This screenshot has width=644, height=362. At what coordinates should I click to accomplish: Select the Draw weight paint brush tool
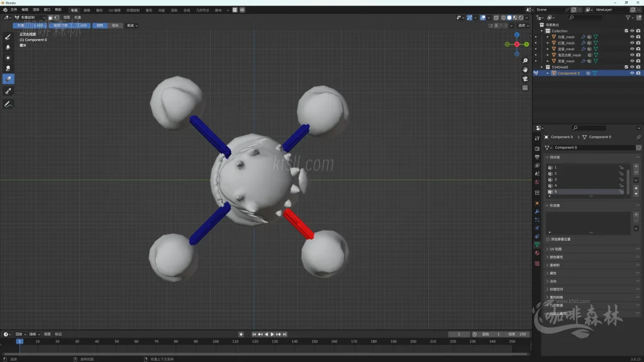coord(8,36)
